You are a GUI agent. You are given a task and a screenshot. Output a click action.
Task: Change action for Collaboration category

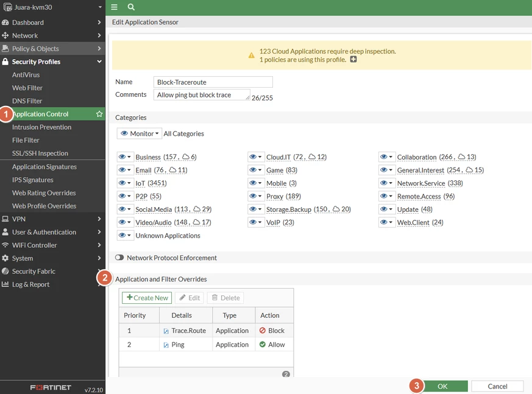coord(387,157)
